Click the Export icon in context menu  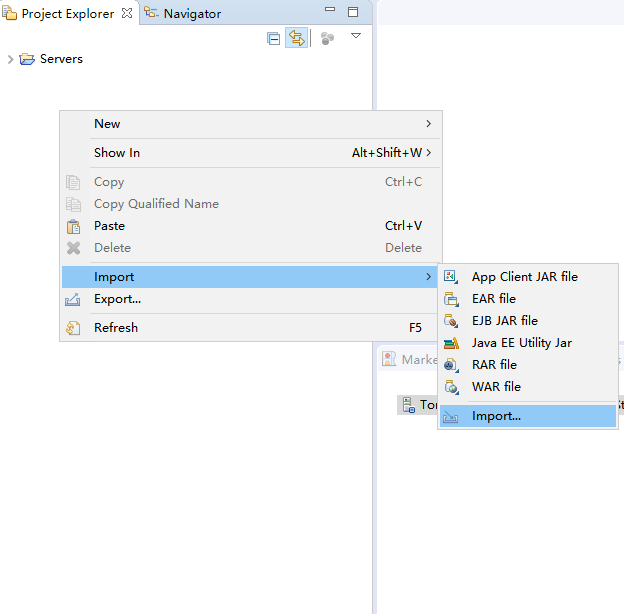(73, 299)
